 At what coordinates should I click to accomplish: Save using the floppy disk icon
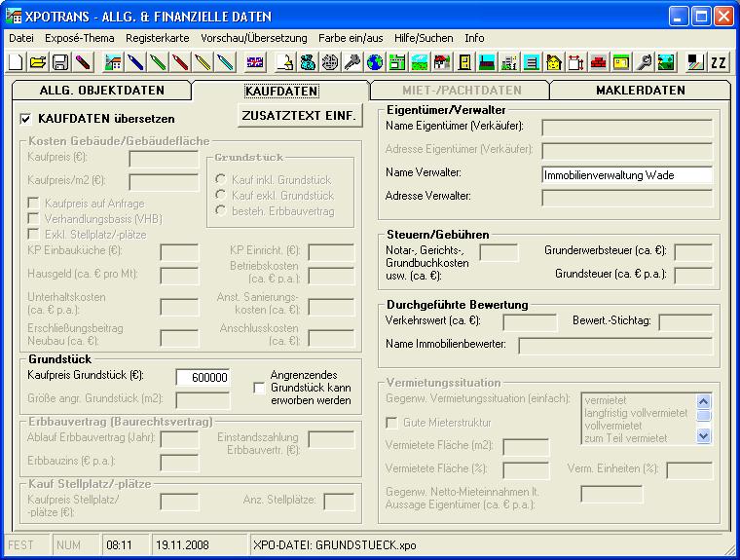click(x=59, y=62)
